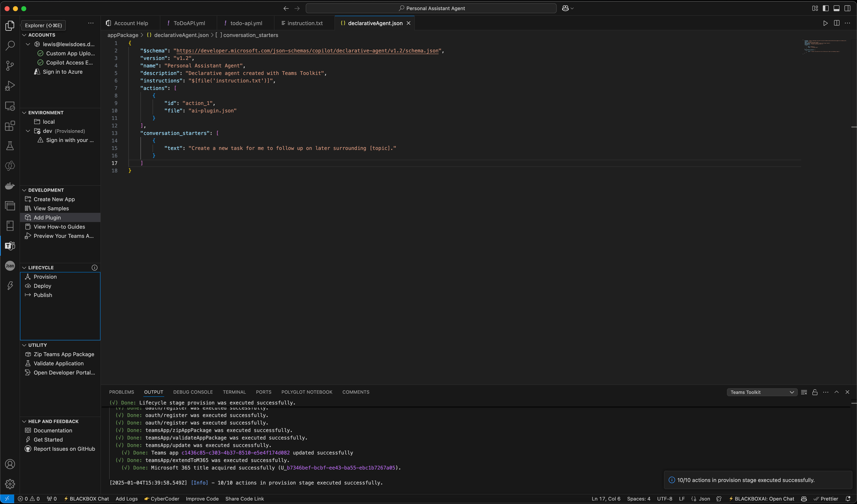Collapse the dev (Provisioned) environment
The image size is (857, 504).
point(28,131)
